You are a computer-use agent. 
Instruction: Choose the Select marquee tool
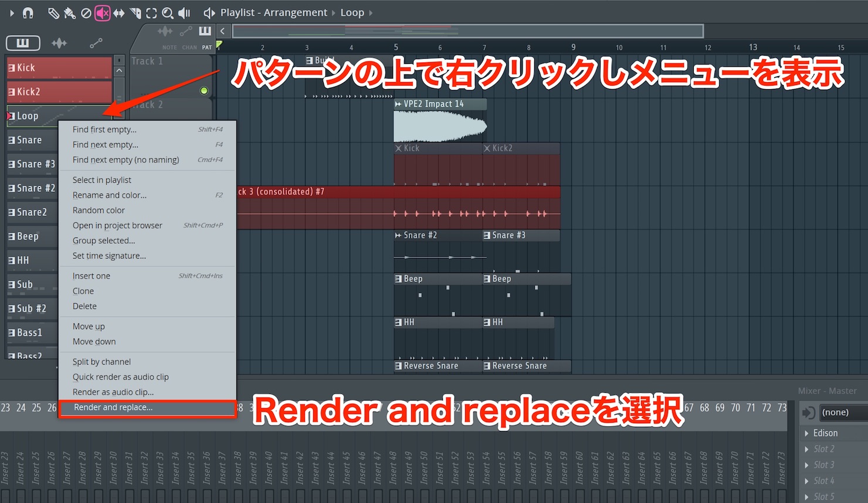tap(151, 13)
